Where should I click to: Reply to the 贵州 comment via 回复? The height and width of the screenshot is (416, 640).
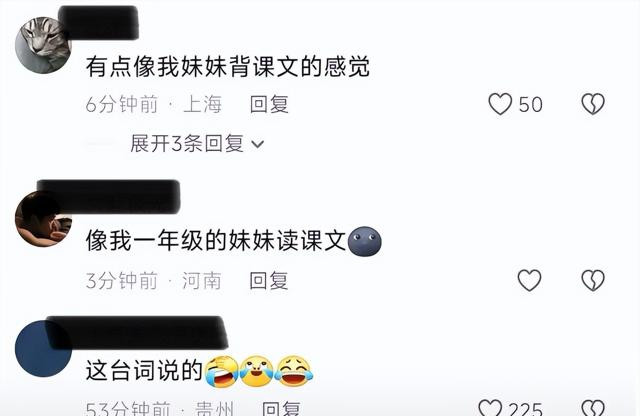point(281,408)
